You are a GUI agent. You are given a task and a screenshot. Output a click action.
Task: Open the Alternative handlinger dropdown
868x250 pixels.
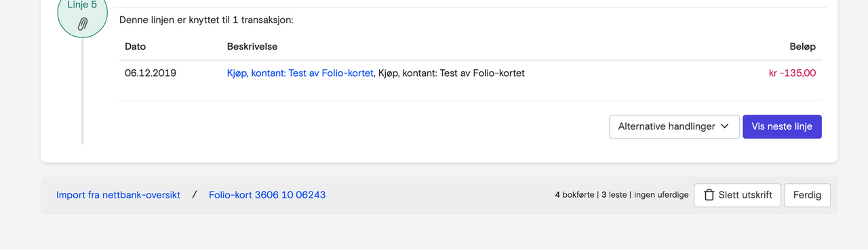coord(674,126)
